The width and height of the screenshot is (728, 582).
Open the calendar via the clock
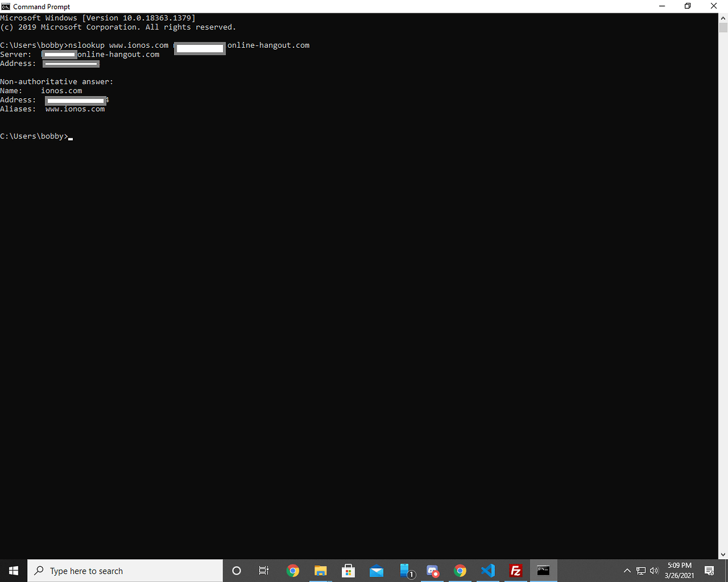(x=677, y=570)
